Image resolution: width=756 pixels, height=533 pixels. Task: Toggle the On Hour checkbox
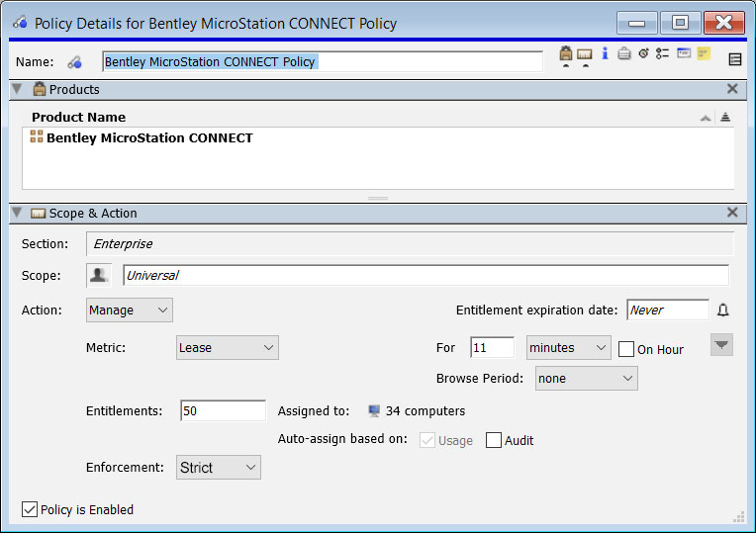point(625,349)
